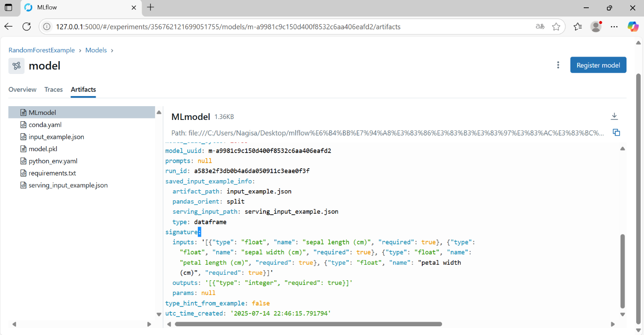The image size is (644, 335).
Task: Click the requirements.txt file icon
Action: click(x=24, y=173)
